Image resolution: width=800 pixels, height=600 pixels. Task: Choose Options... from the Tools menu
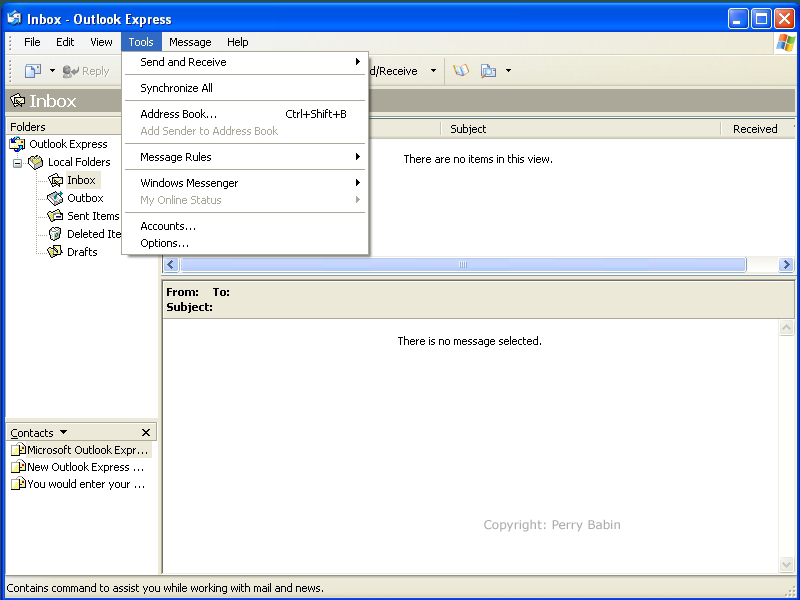tap(164, 243)
